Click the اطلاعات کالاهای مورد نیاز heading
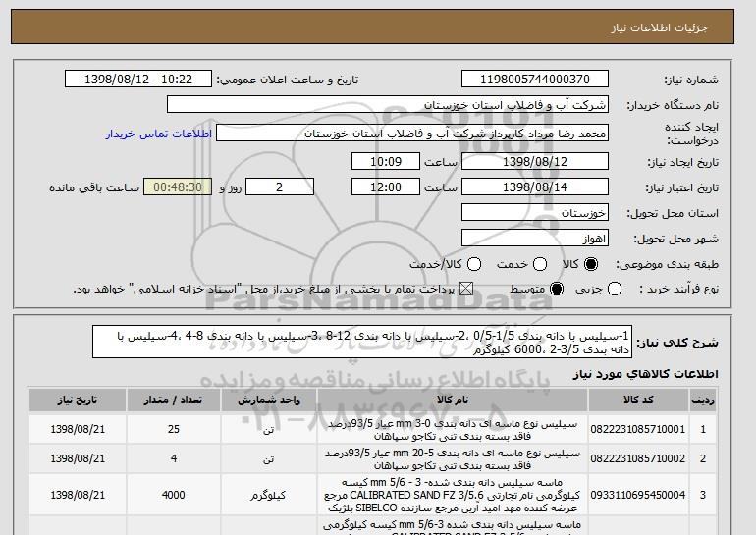756x535 pixels. coord(646,374)
